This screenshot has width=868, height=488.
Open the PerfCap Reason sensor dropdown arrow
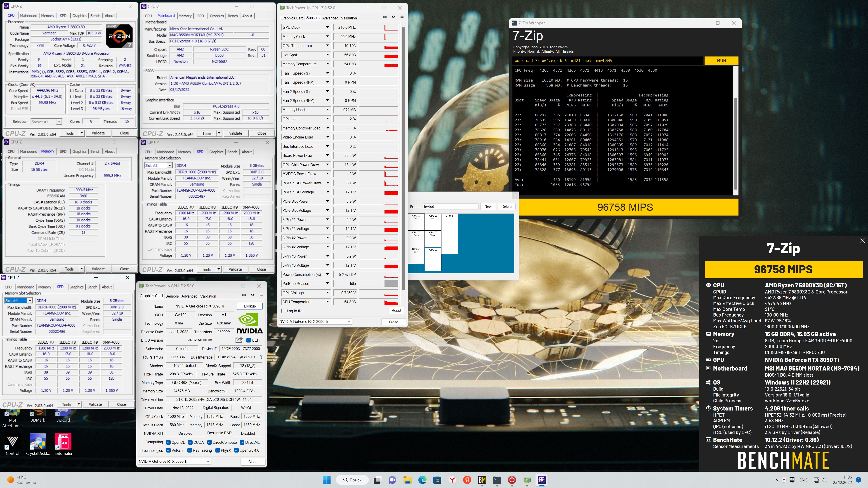[327, 283]
